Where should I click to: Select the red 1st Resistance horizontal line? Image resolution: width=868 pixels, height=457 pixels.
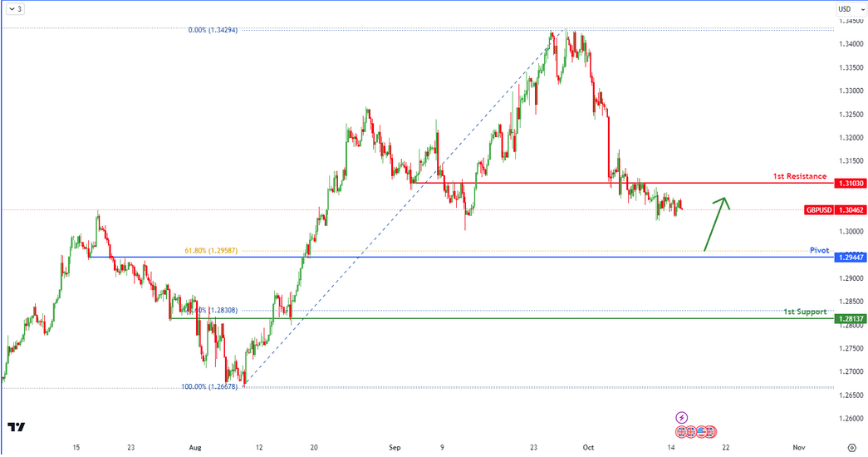[x=622, y=183]
